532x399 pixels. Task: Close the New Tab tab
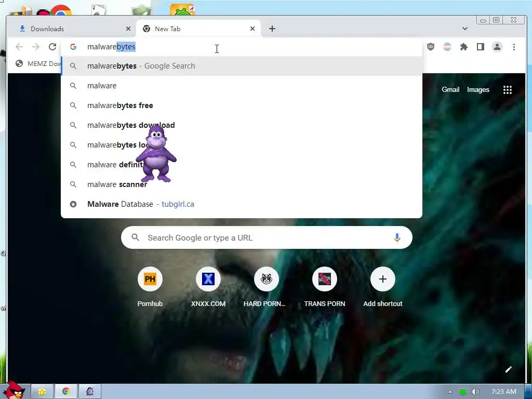(x=252, y=29)
